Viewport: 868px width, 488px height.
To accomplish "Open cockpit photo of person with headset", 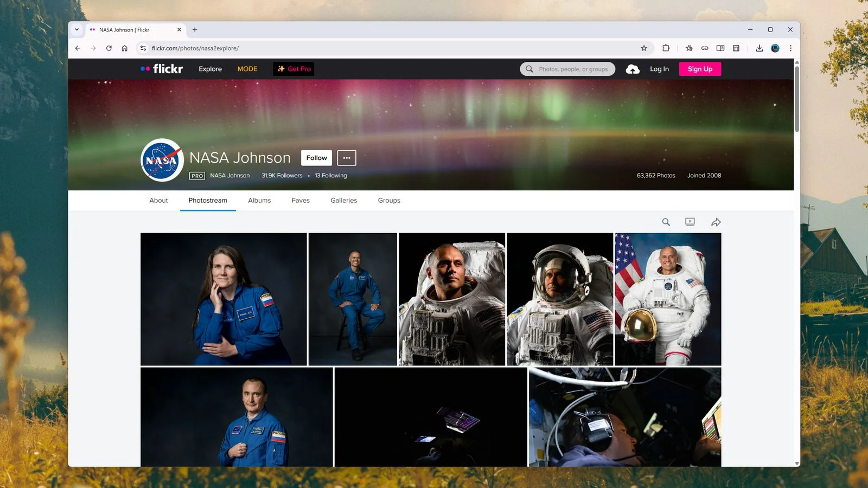I will [x=625, y=417].
